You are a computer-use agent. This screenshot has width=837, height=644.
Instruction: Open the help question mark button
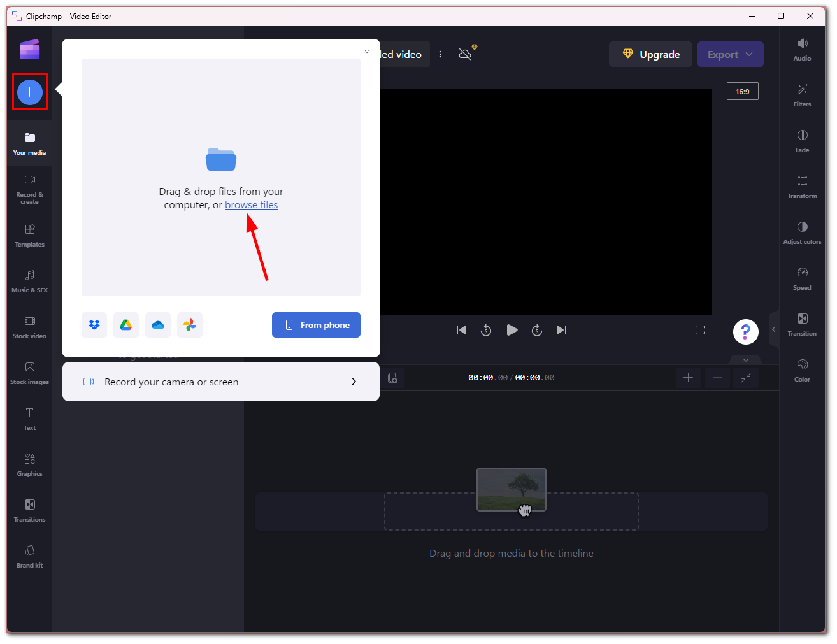[x=746, y=332]
